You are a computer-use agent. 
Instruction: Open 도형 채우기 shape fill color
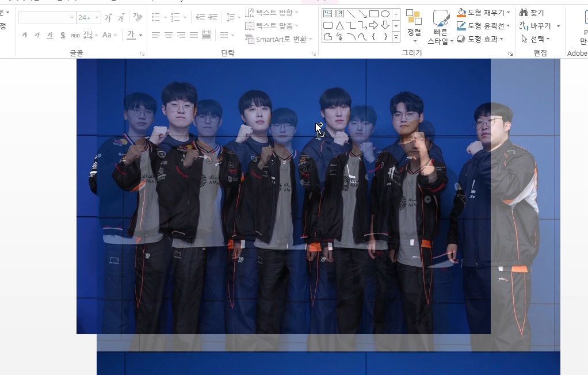click(483, 12)
